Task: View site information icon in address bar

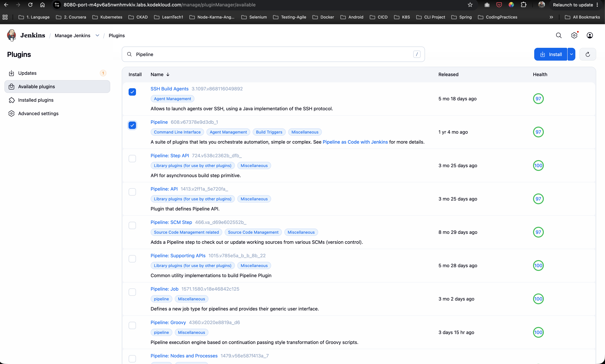Action: pos(57,5)
